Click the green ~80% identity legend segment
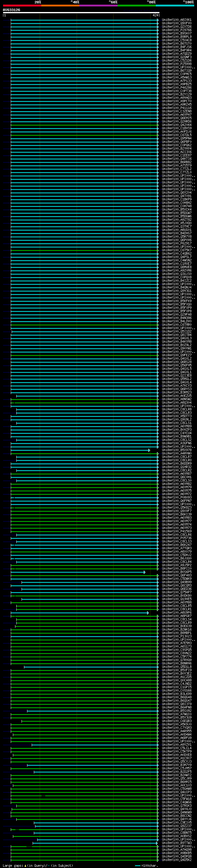The height and width of the screenshot is (868, 197). click(x=137, y=6)
